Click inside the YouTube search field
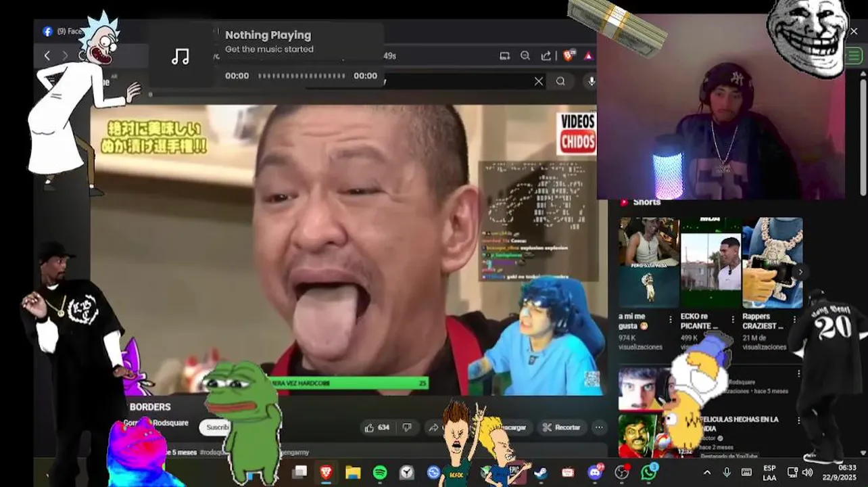Screen dimensions: 868x487 click(460, 81)
